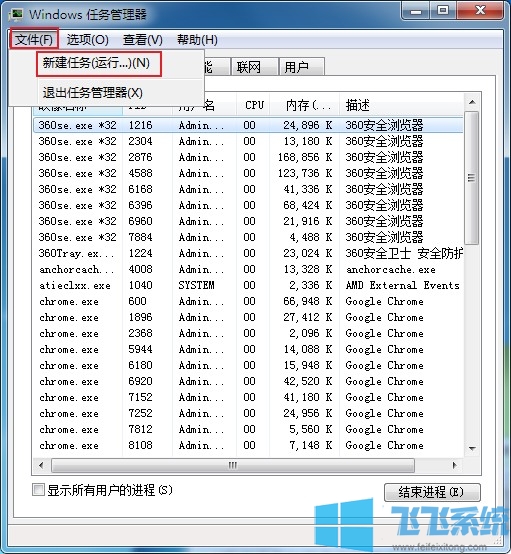
Task: Choose 退出任务管理器 menu entry
Action: tap(93, 93)
